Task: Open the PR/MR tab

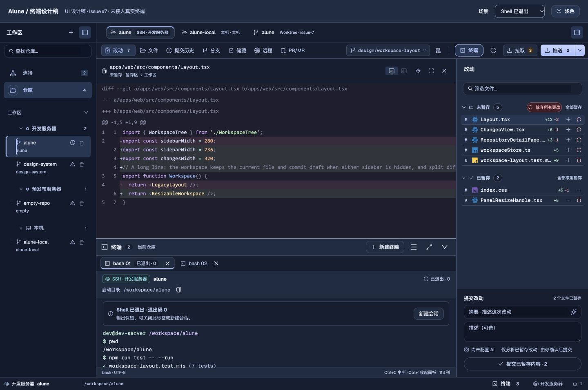Action: point(293,50)
